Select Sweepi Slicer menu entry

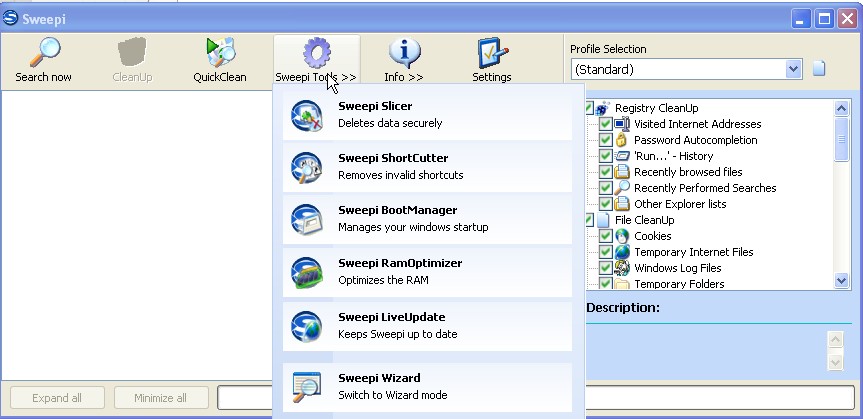click(x=427, y=115)
